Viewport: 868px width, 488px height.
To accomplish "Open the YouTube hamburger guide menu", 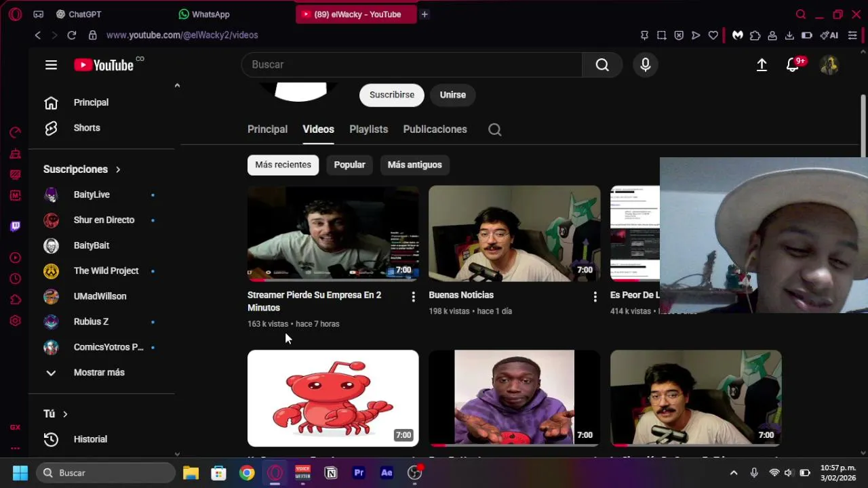I will [51, 65].
